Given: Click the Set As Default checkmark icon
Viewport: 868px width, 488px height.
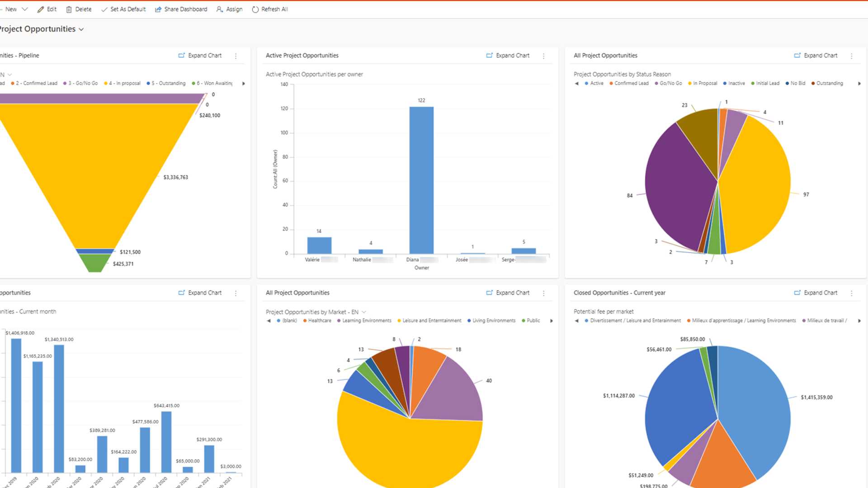Looking at the screenshot, I should [104, 9].
